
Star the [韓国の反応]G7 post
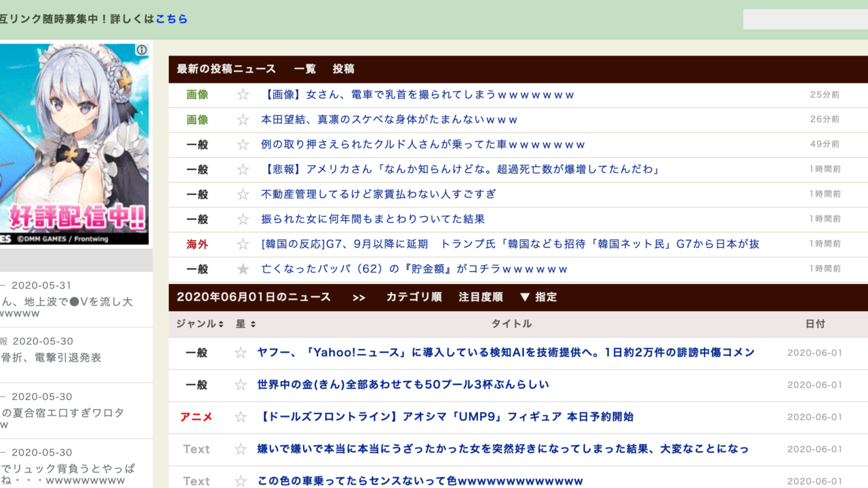(x=243, y=244)
